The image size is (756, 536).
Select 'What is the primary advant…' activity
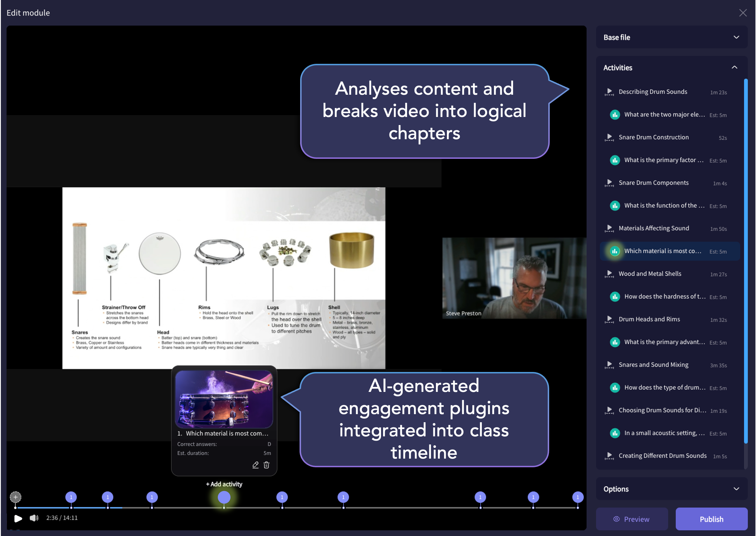coord(670,342)
